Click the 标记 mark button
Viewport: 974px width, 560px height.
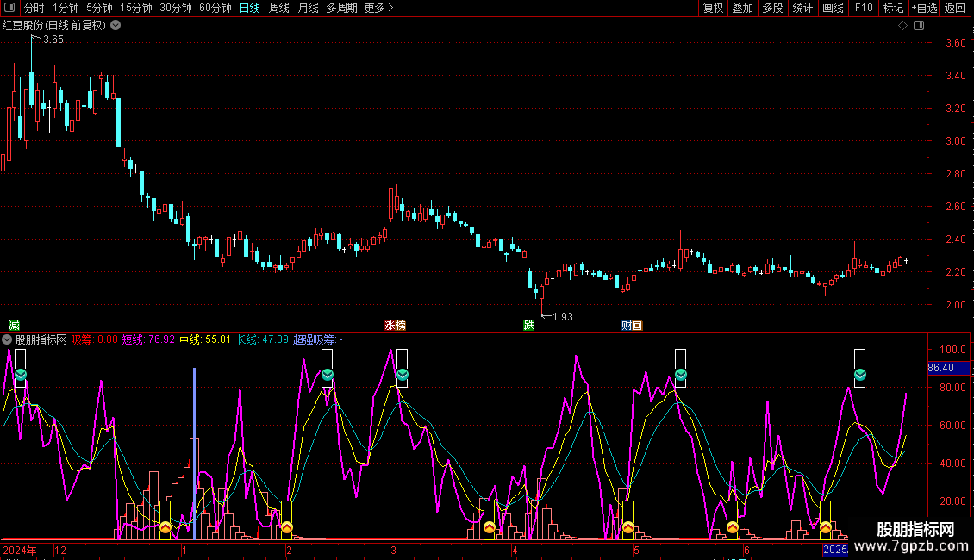click(893, 8)
